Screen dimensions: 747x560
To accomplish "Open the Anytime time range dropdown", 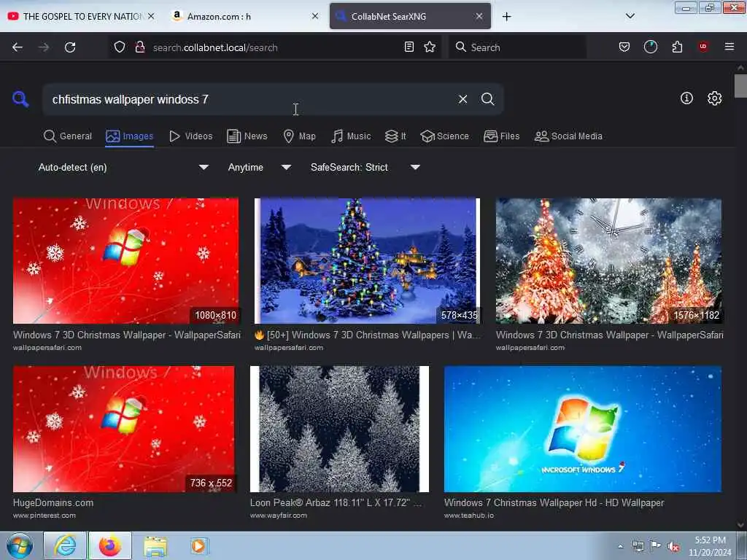I will coord(259,167).
